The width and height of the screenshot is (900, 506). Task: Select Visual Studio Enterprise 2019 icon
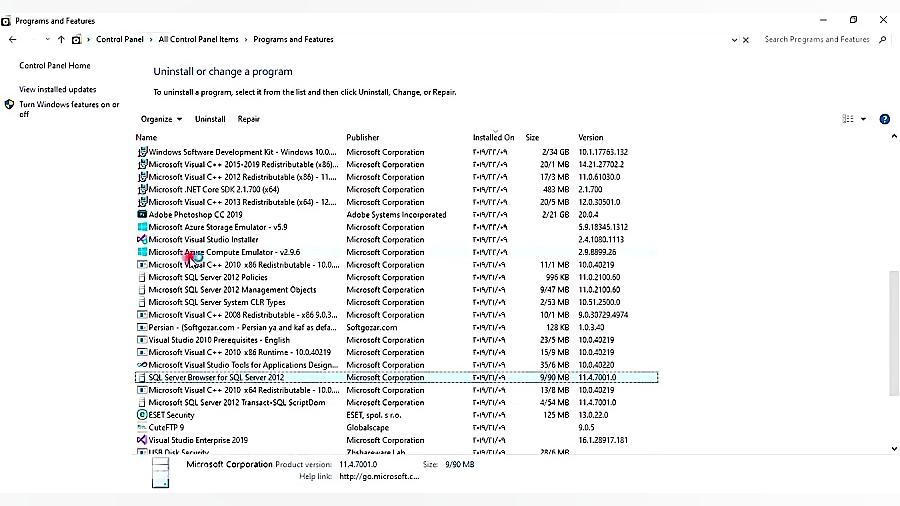click(x=142, y=440)
